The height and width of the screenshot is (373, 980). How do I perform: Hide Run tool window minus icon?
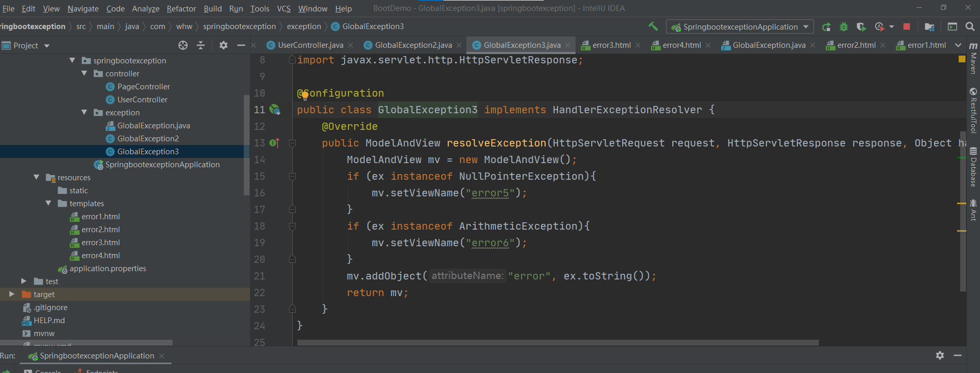(958, 355)
